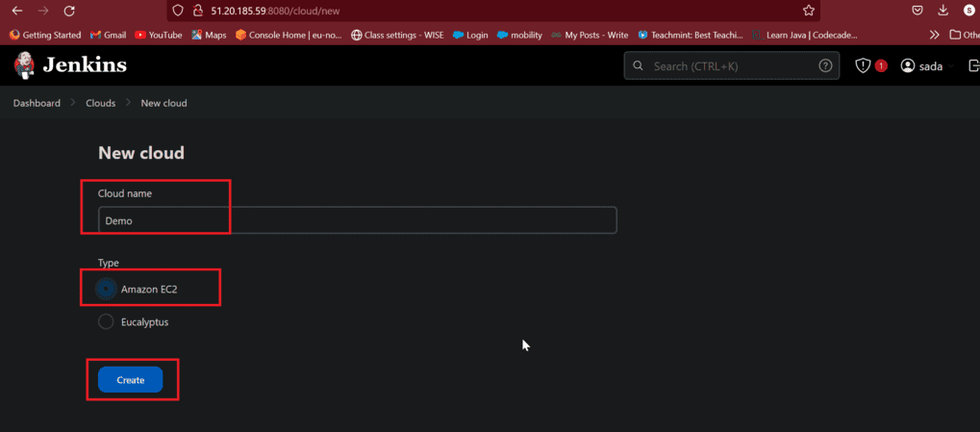Go to Dashboard in the breadcrumb
980x432 pixels.
37,103
